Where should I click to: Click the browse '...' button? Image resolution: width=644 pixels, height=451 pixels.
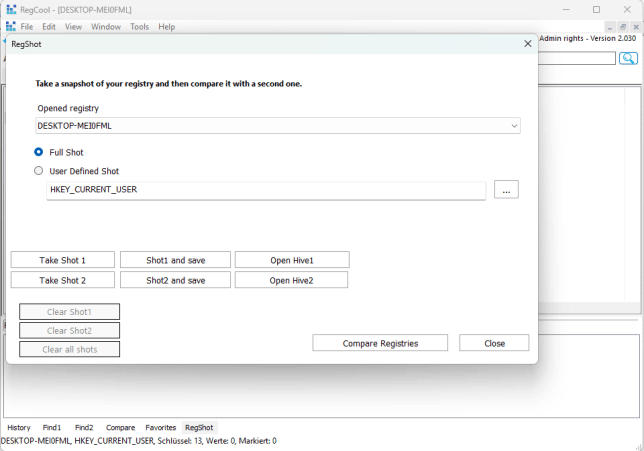[506, 190]
